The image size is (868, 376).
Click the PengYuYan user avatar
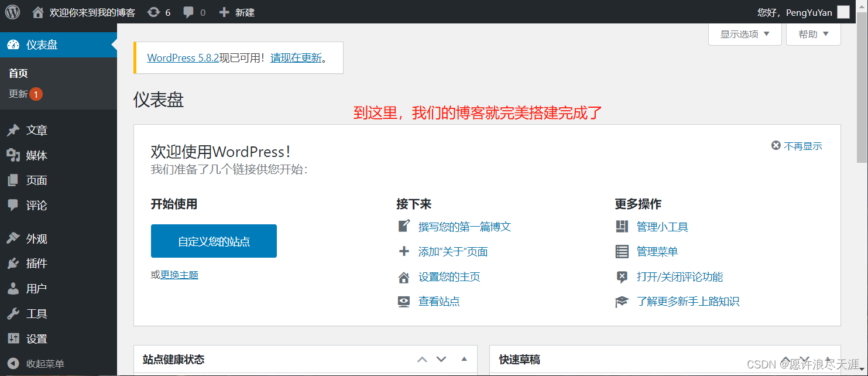tap(843, 12)
